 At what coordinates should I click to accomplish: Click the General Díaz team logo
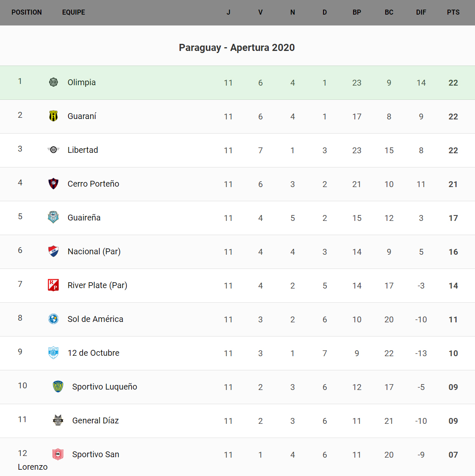click(x=58, y=420)
